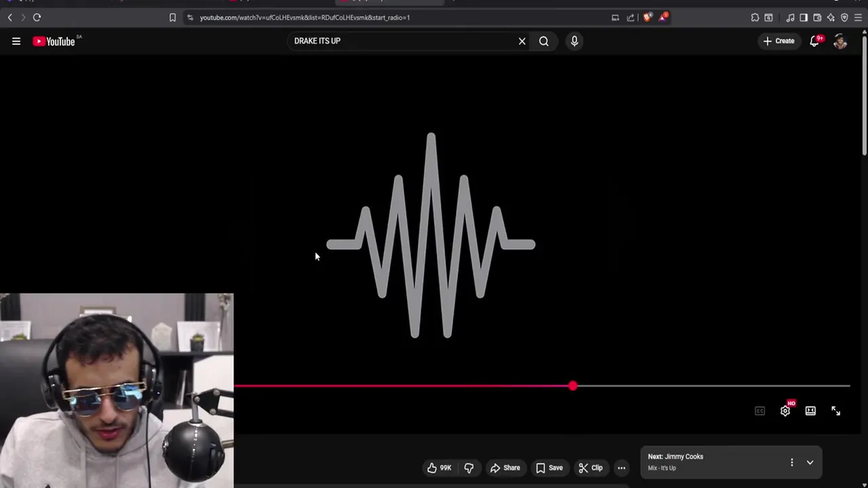Open the Leo AI sparkle icon
The height and width of the screenshot is (488, 868).
pyautogui.click(x=831, y=18)
